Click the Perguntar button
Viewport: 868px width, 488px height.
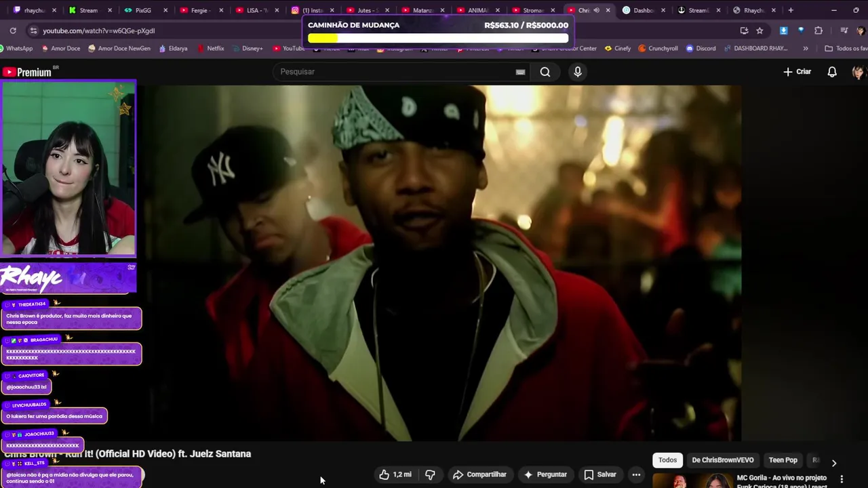point(545,474)
